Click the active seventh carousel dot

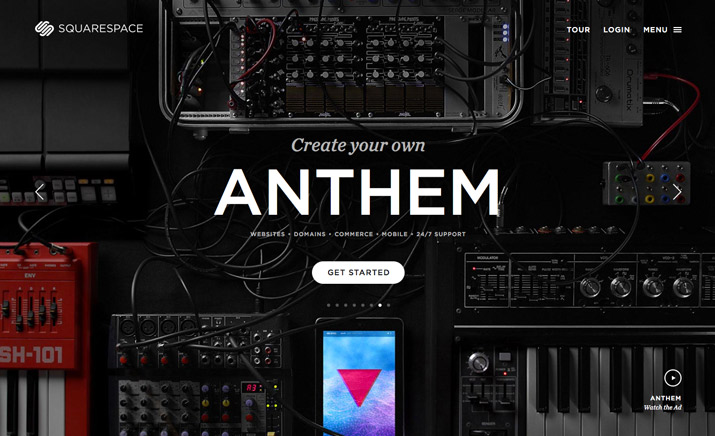pos(380,305)
